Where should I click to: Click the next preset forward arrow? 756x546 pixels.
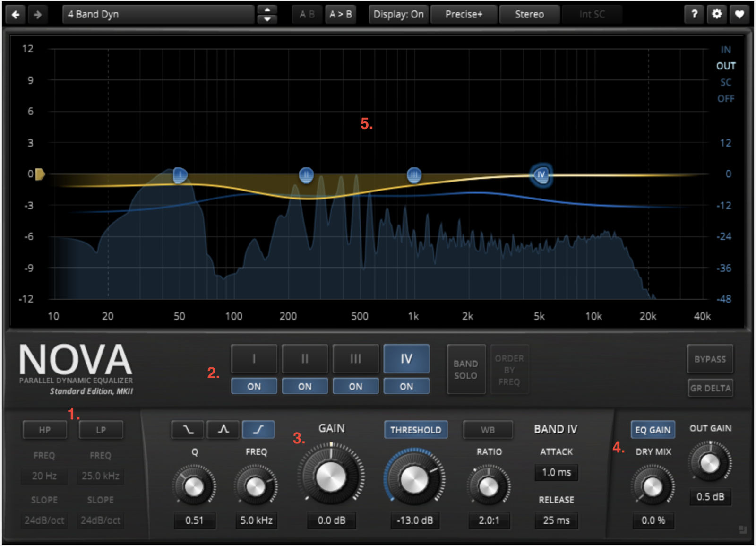click(x=37, y=15)
